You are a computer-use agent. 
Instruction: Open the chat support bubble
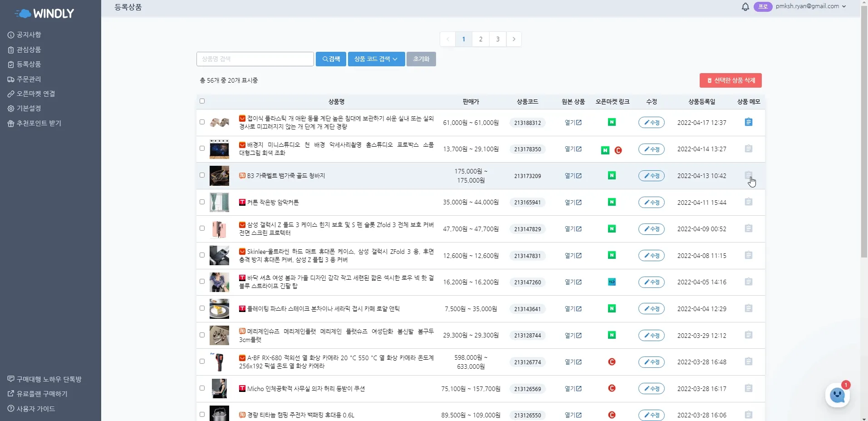coord(837,396)
